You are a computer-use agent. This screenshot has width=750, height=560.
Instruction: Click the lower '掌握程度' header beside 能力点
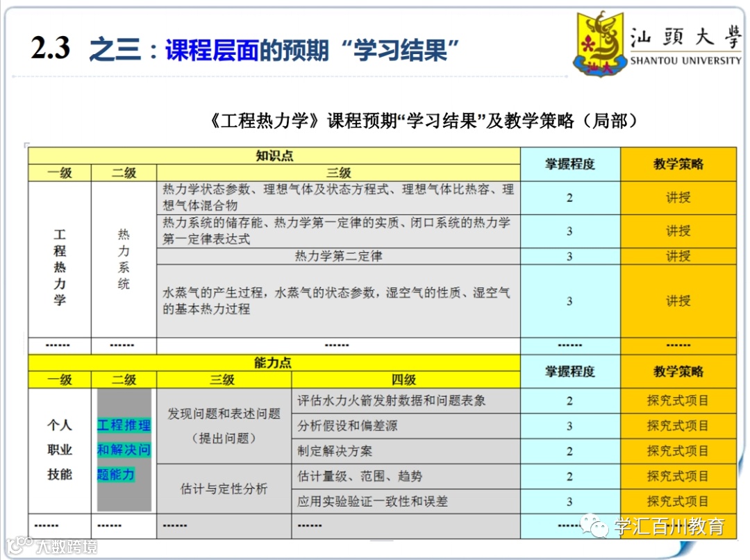coord(570,371)
